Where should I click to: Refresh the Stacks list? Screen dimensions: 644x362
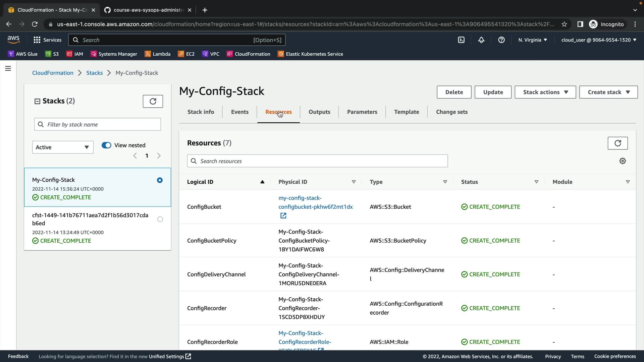point(153,101)
